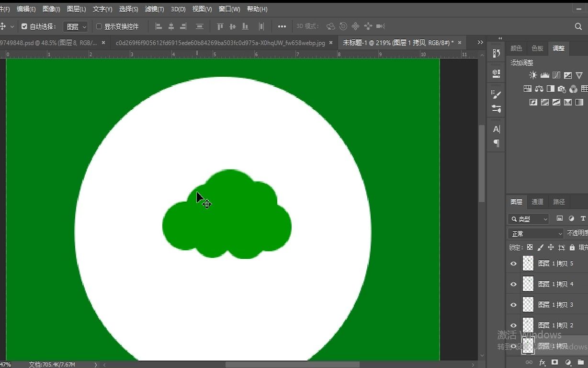Switch to the 路径 tab
The width and height of the screenshot is (588, 368).
[559, 202]
